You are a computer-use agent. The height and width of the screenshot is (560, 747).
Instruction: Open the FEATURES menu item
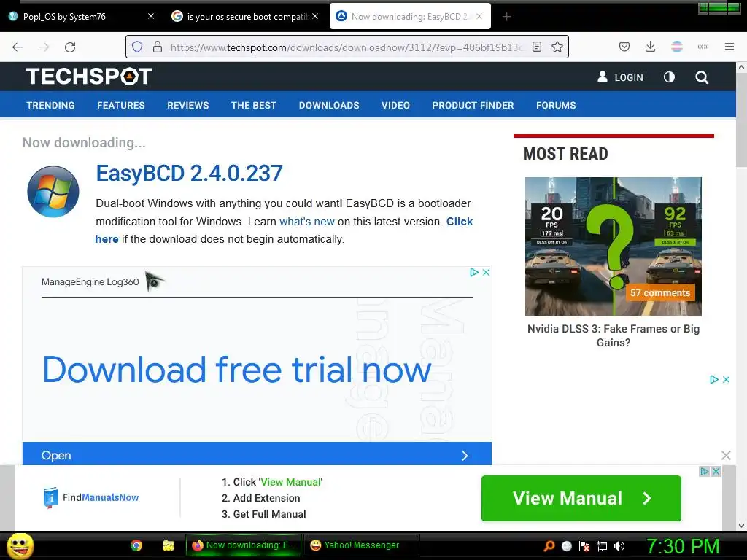tap(121, 105)
